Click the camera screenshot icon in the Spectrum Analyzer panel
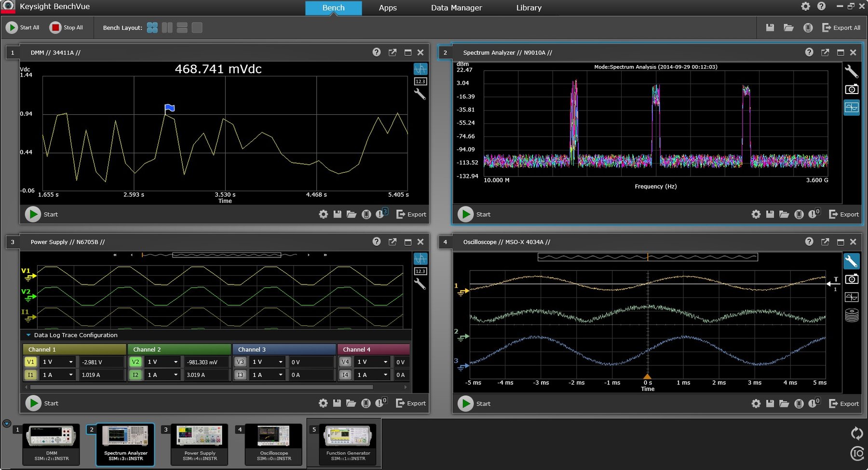 (x=852, y=89)
